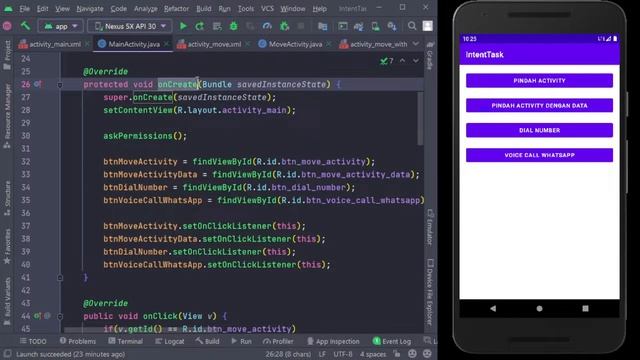Open the Build menu
Viewport: 640px width, 360px height.
pos(204,9)
